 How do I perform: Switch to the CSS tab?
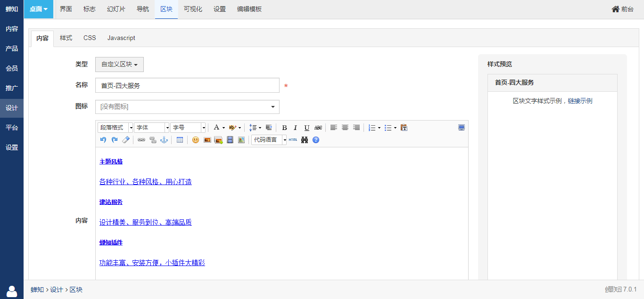coord(90,38)
